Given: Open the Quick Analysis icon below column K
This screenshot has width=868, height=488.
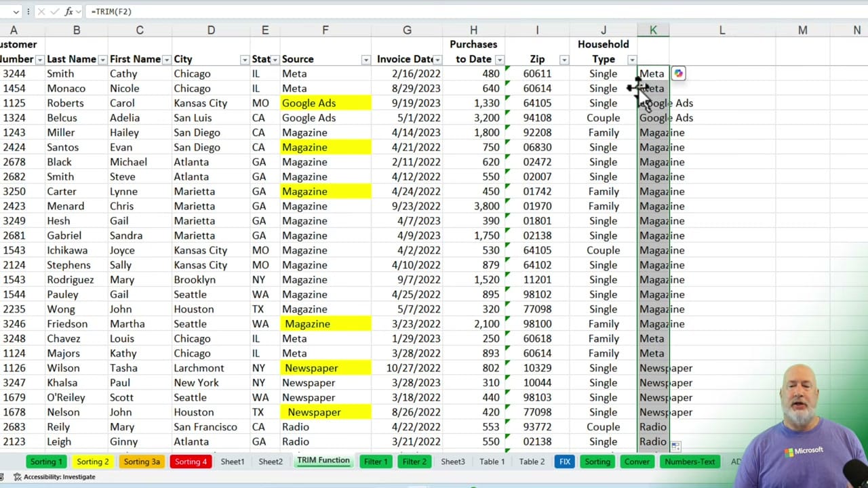Looking at the screenshot, I should (675, 446).
